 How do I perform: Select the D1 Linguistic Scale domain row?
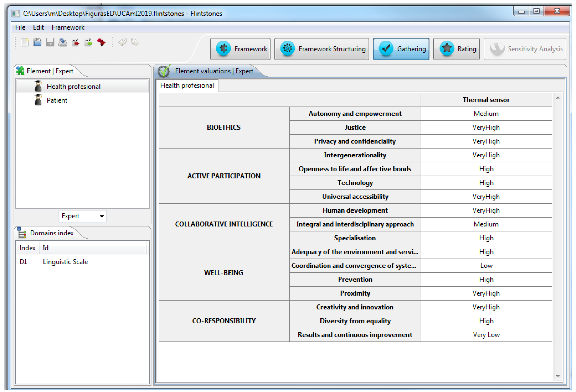point(65,262)
